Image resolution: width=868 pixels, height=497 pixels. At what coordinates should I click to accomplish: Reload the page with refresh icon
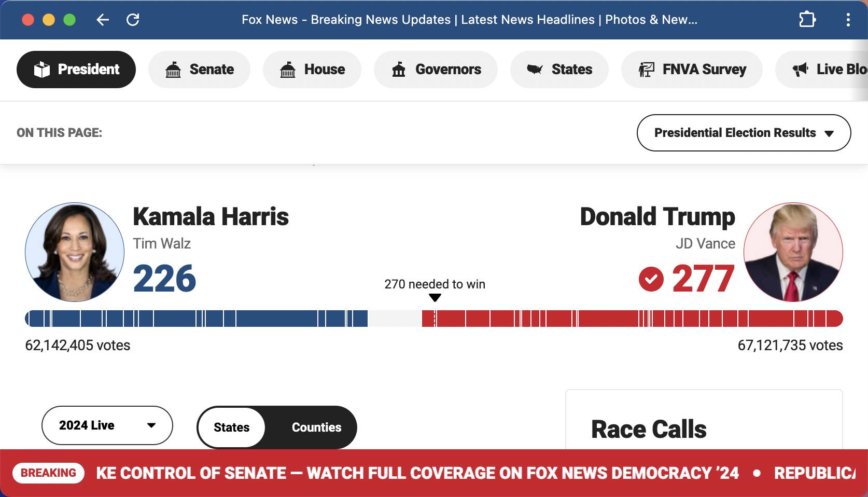coord(133,20)
